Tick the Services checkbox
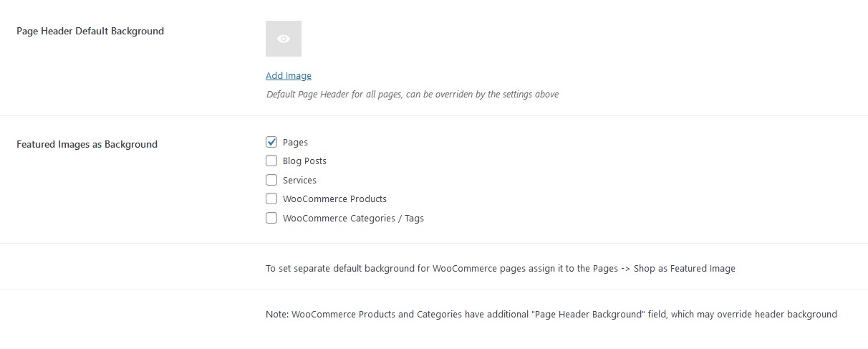 point(271,180)
